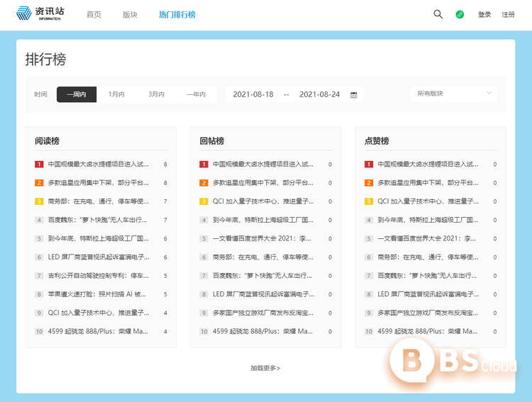The height and width of the screenshot is (402, 532).
Task: Open 点赞榜 rank 9 多家国产独立游戏 article
Action: click(x=428, y=313)
